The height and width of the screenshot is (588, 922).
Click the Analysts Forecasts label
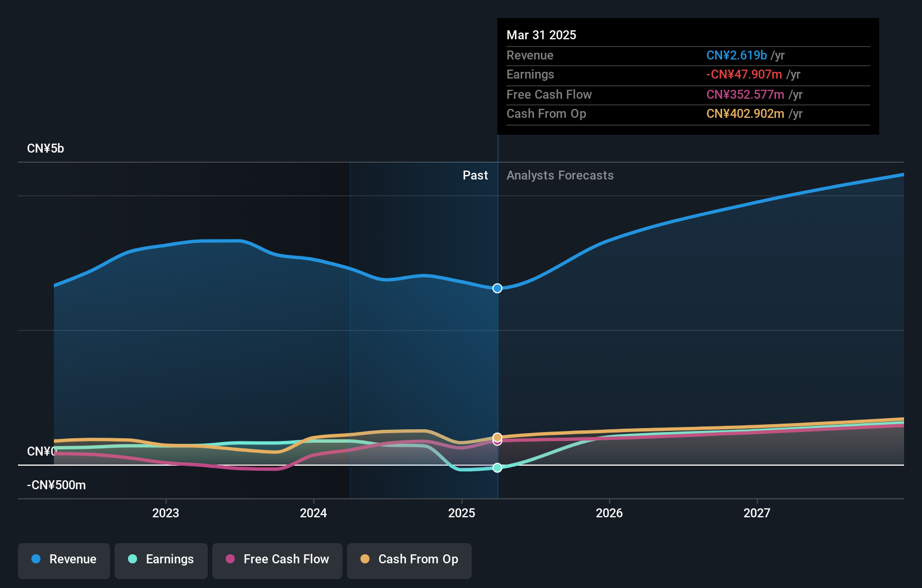click(560, 176)
